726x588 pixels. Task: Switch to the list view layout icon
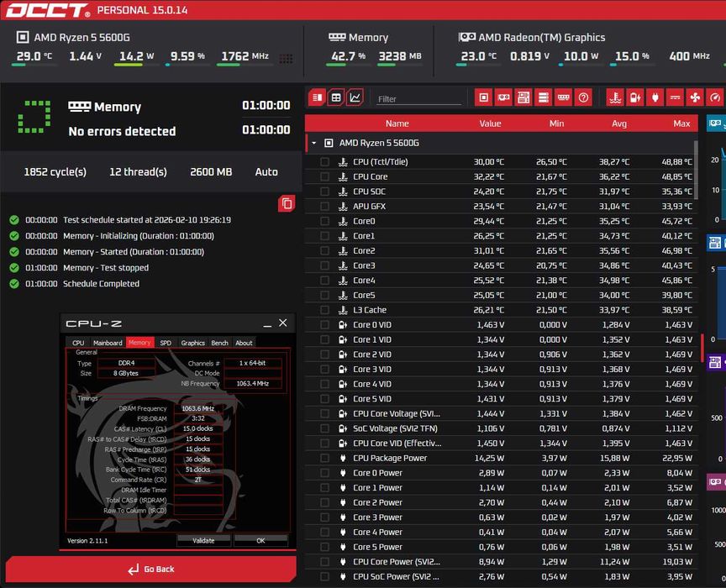[317, 97]
